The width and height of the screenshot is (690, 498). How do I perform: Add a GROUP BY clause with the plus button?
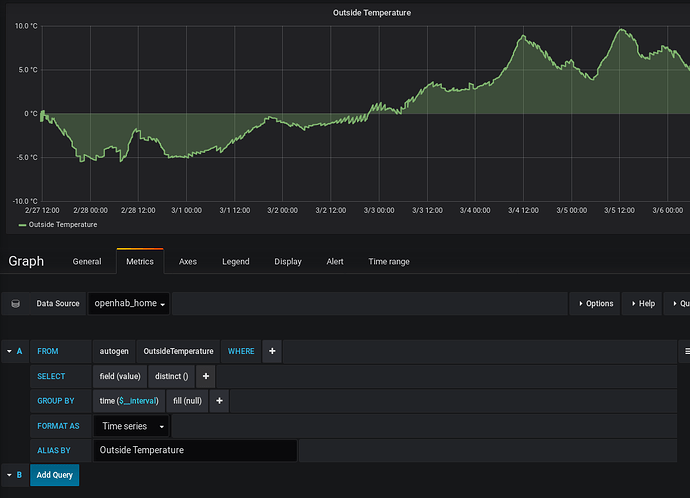click(x=220, y=401)
